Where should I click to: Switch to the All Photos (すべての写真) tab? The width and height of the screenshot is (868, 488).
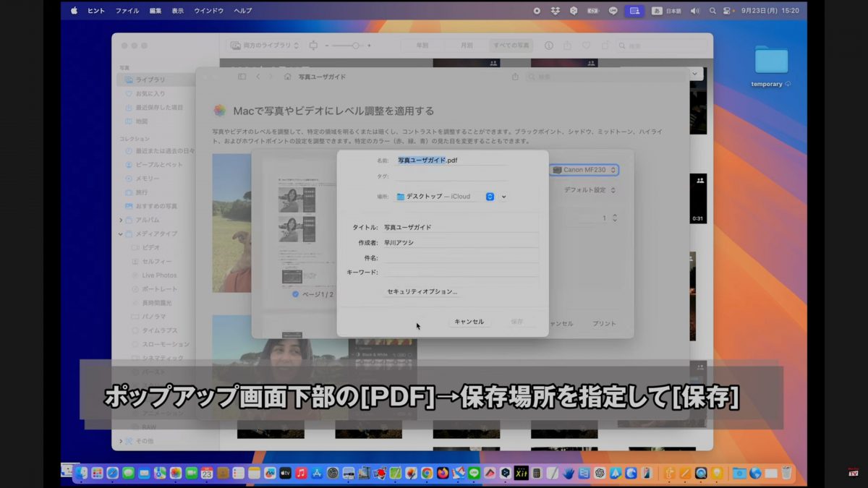tap(511, 46)
